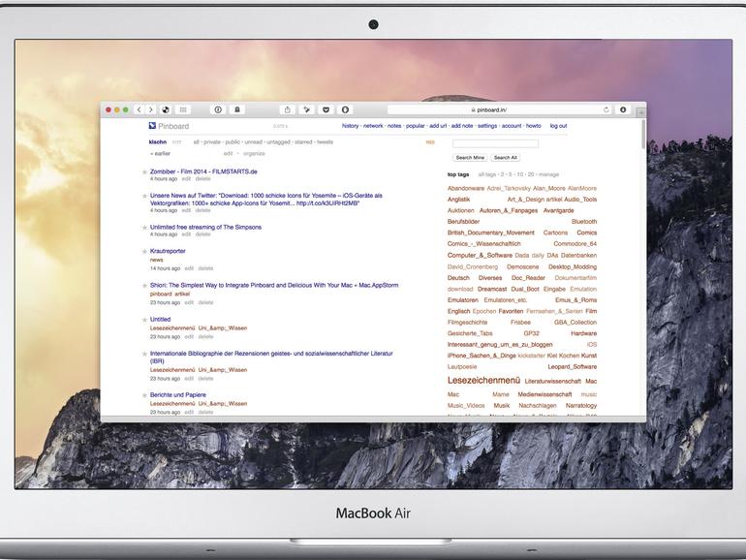Open the 'account' nav link

(x=512, y=126)
